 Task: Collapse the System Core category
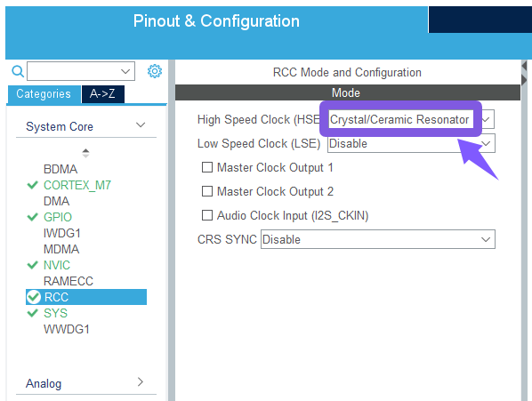click(86, 126)
